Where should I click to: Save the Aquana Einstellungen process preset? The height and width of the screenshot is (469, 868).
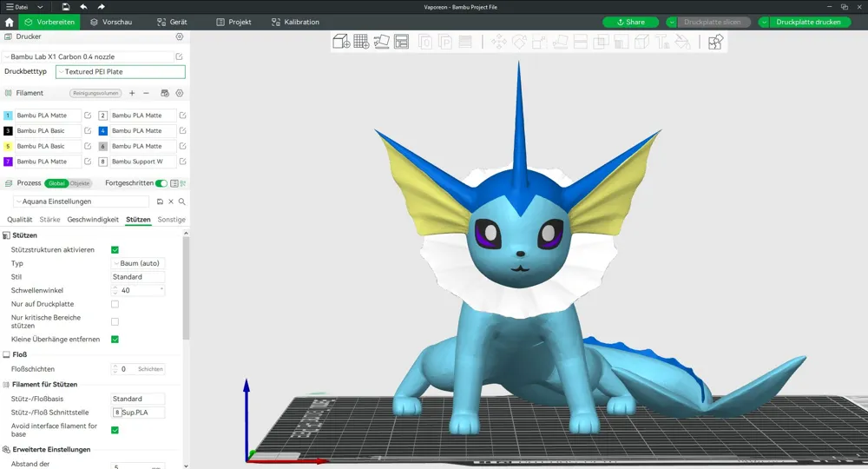pos(160,201)
